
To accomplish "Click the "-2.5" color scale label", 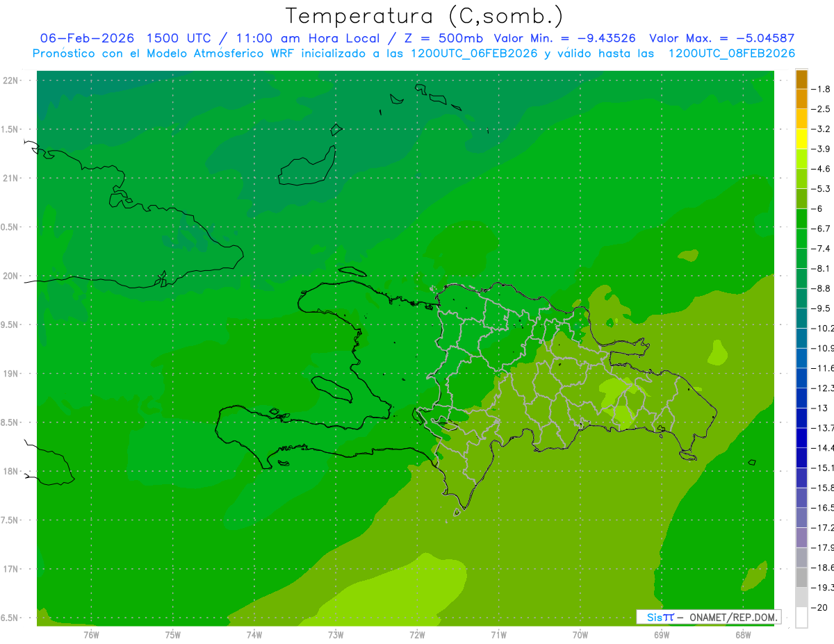I will tap(821, 109).
